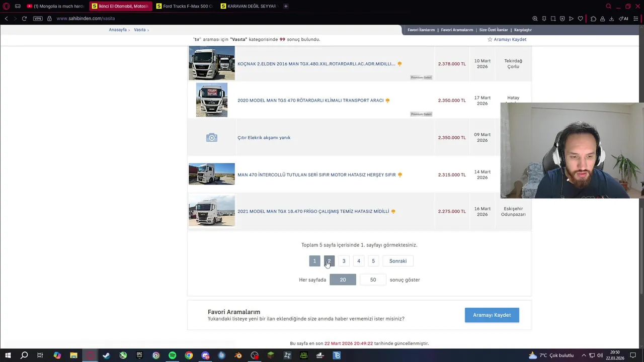This screenshot has height=362, width=644.
Task: Toggle the VPN badge in address bar
Action: [x=38, y=19]
